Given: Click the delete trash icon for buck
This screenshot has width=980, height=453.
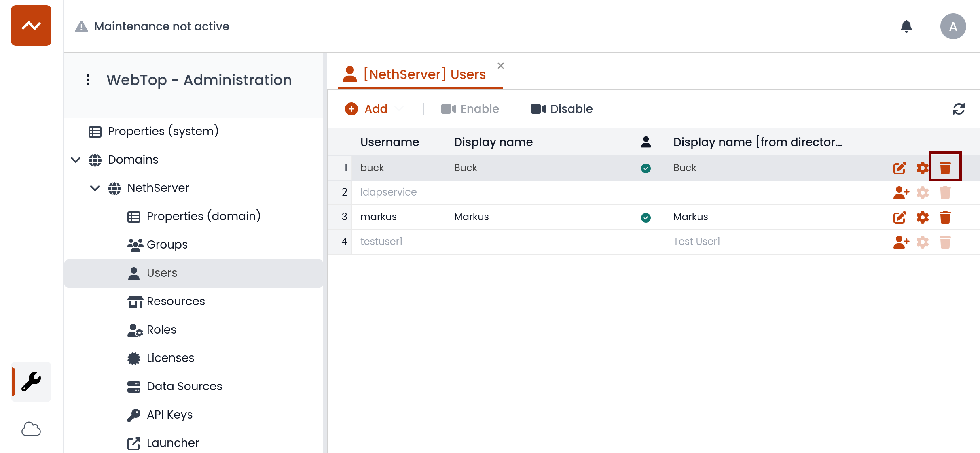Looking at the screenshot, I should [945, 168].
